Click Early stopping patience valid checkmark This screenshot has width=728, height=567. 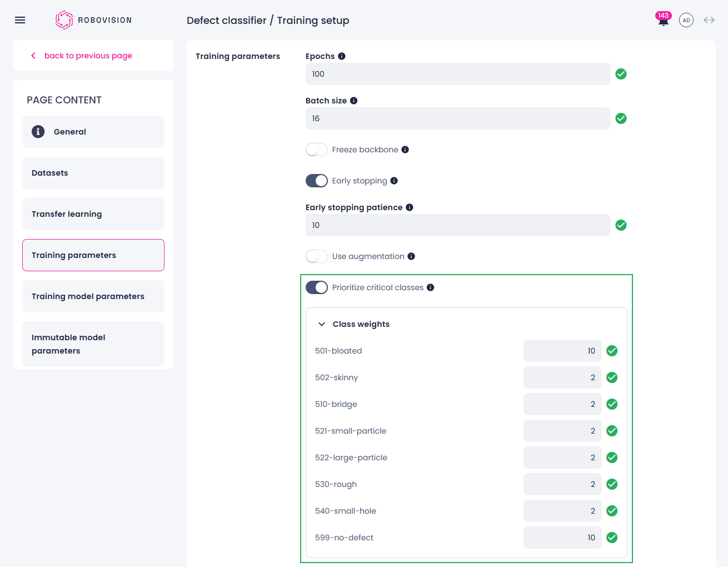621,225
